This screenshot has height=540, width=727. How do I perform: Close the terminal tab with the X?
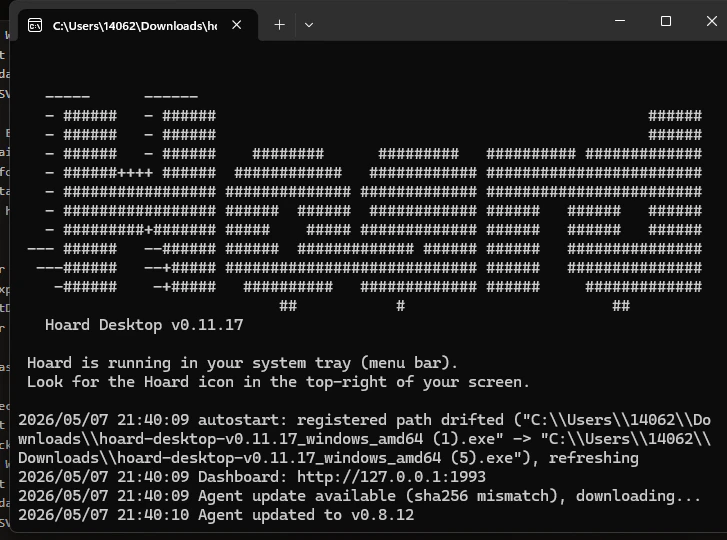tap(236, 25)
